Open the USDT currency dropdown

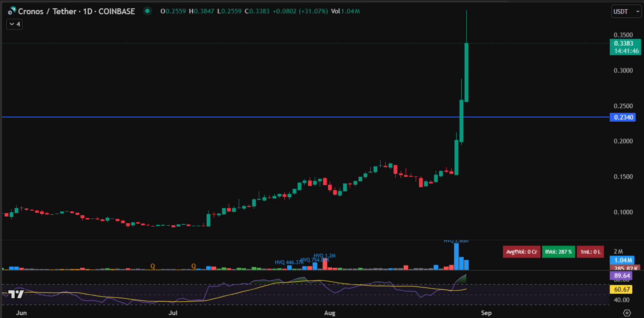coord(626,12)
